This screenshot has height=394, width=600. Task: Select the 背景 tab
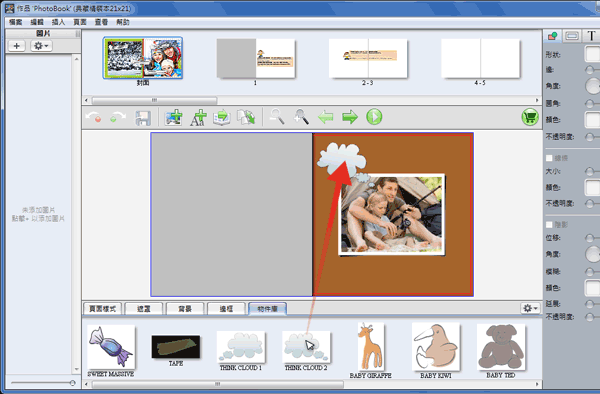coord(185,308)
